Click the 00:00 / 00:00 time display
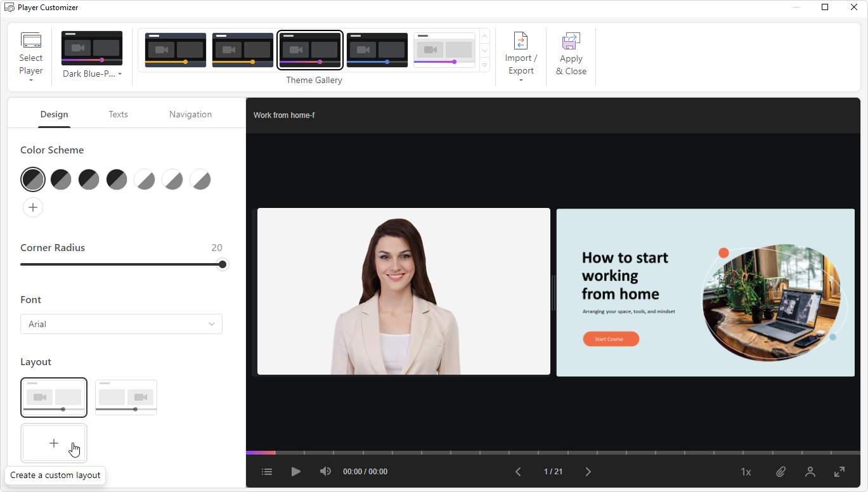 (365, 472)
